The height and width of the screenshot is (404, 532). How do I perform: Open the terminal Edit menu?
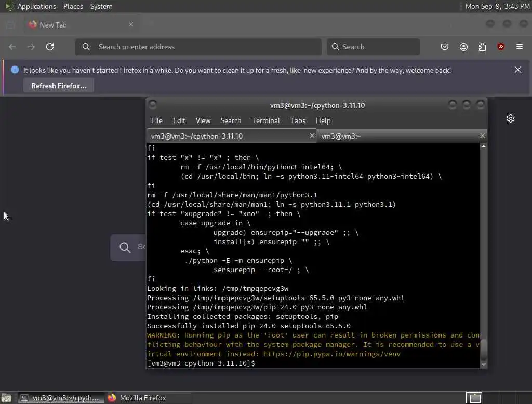pyautogui.click(x=179, y=121)
